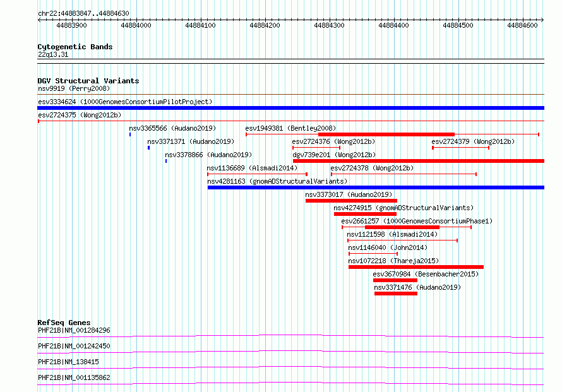Click the blue esv3334624 variant bar
562x392 pixels.
coord(290,108)
